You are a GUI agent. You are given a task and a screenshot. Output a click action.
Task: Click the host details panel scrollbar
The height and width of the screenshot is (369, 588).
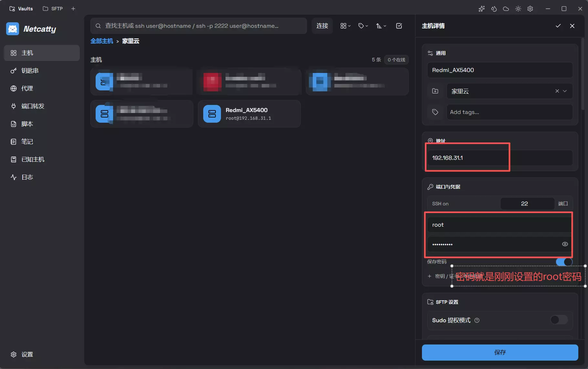point(583,74)
